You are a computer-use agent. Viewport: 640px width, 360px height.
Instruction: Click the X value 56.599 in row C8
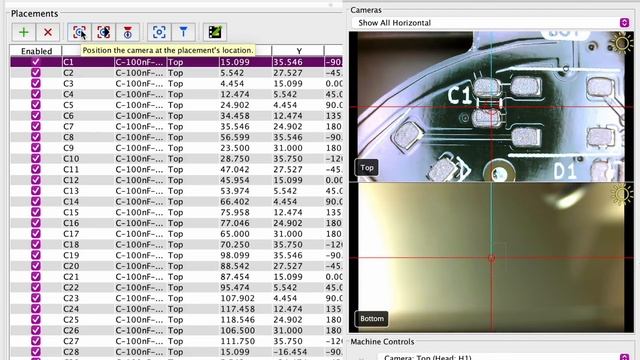coord(235,137)
